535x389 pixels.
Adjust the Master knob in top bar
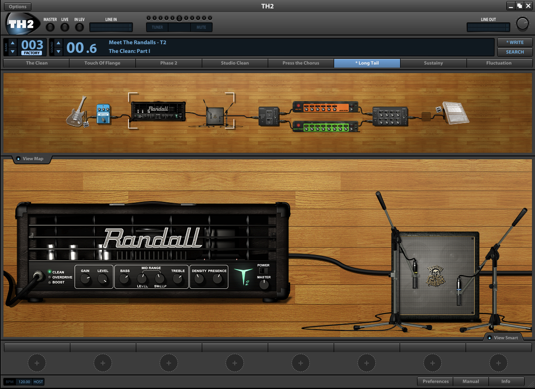[50, 27]
